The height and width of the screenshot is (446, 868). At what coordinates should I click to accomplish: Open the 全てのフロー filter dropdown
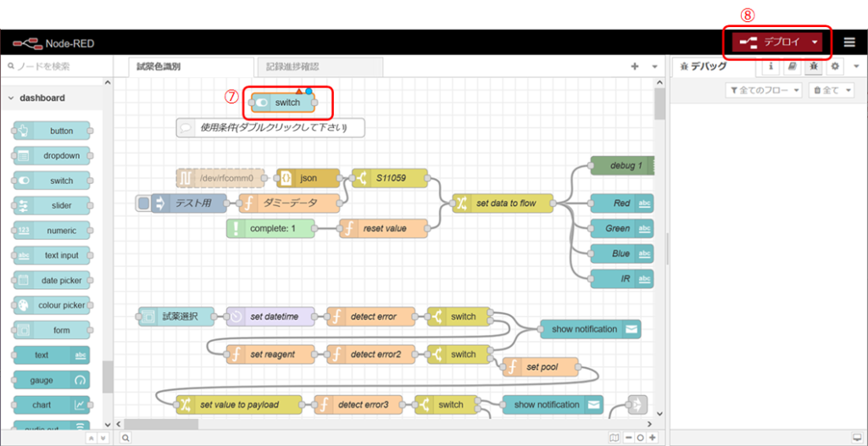click(764, 90)
